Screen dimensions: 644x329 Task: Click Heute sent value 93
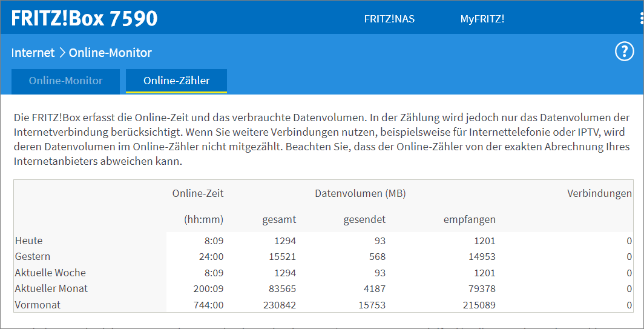click(x=380, y=241)
